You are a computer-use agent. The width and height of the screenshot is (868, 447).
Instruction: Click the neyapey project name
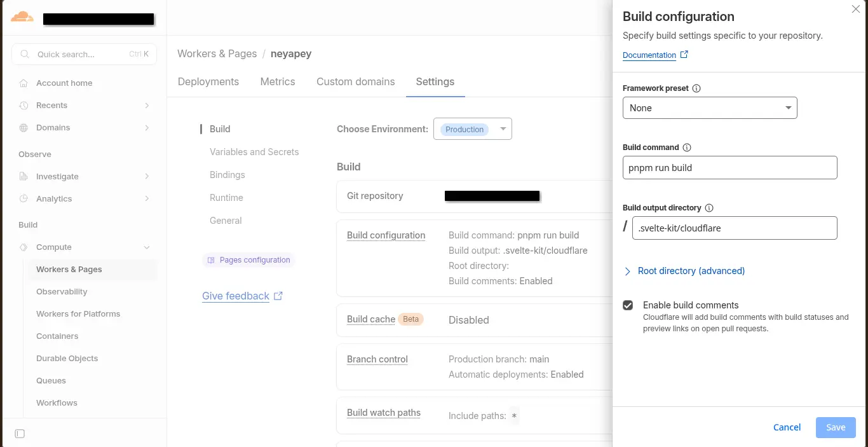pyautogui.click(x=291, y=54)
